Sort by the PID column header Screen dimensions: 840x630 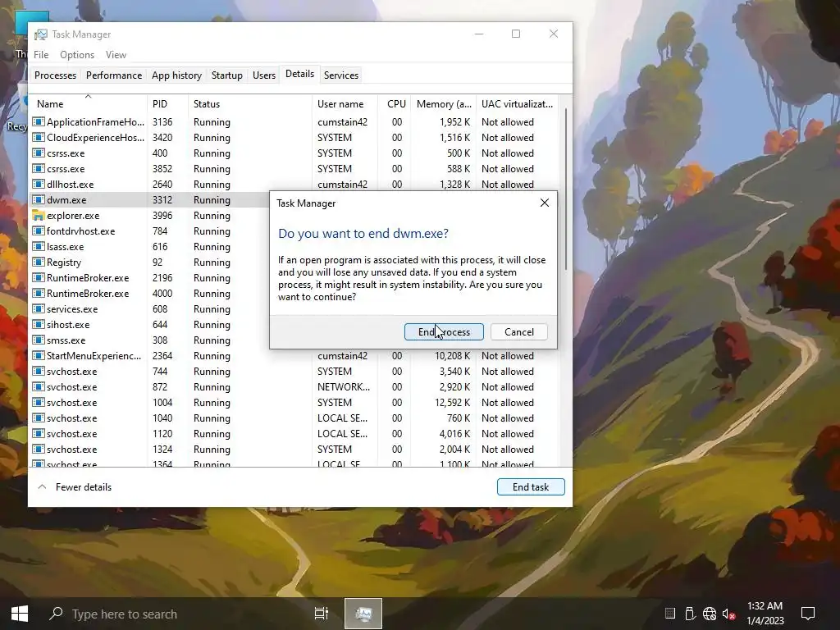pyautogui.click(x=167, y=103)
